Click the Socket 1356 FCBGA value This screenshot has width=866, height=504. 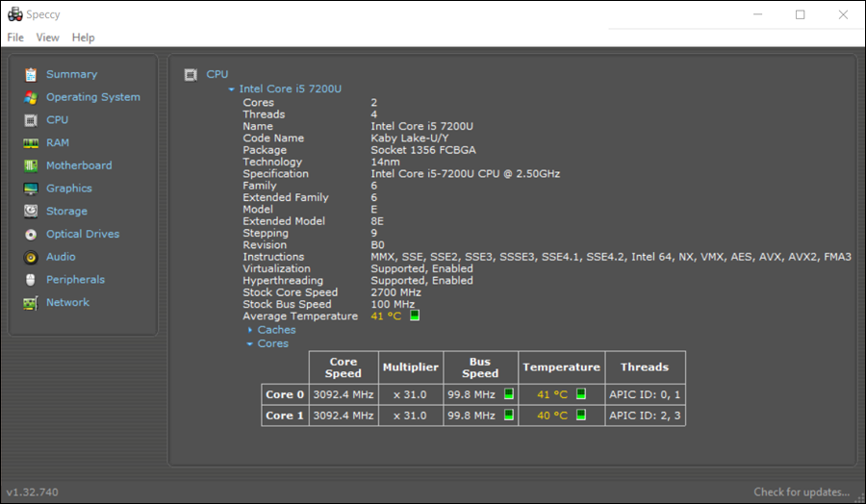(423, 150)
